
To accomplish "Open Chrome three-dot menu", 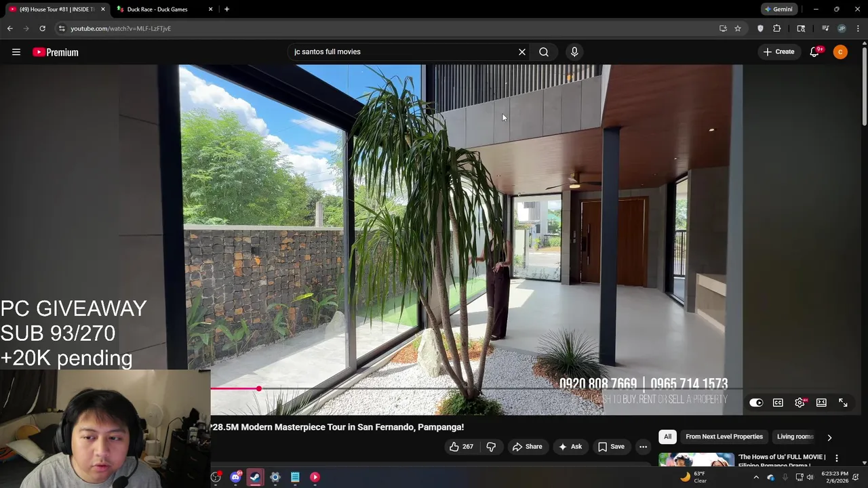I will coord(858,28).
